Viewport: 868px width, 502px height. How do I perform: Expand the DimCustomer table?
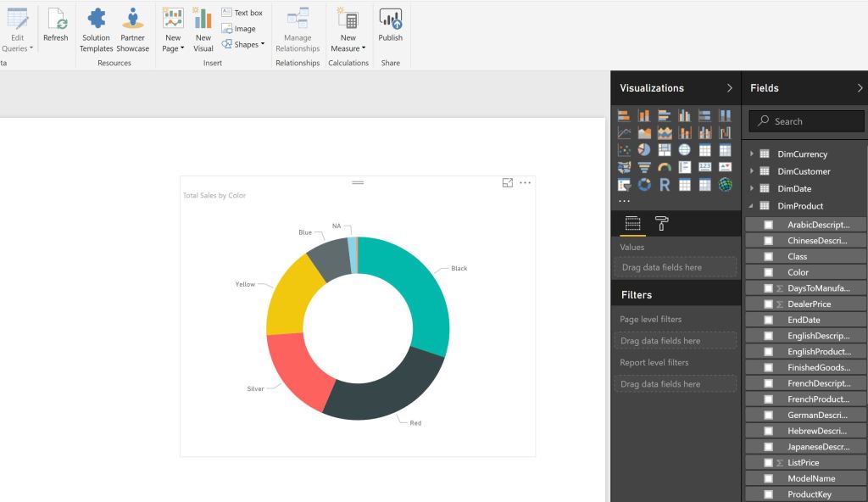(x=751, y=170)
